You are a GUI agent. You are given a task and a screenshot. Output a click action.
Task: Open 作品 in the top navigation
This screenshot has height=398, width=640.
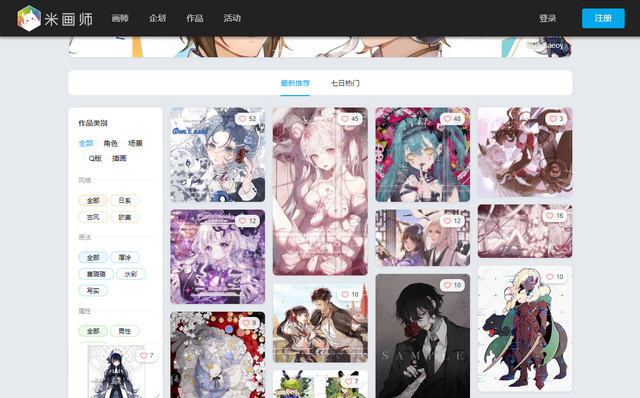coord(194,18)
